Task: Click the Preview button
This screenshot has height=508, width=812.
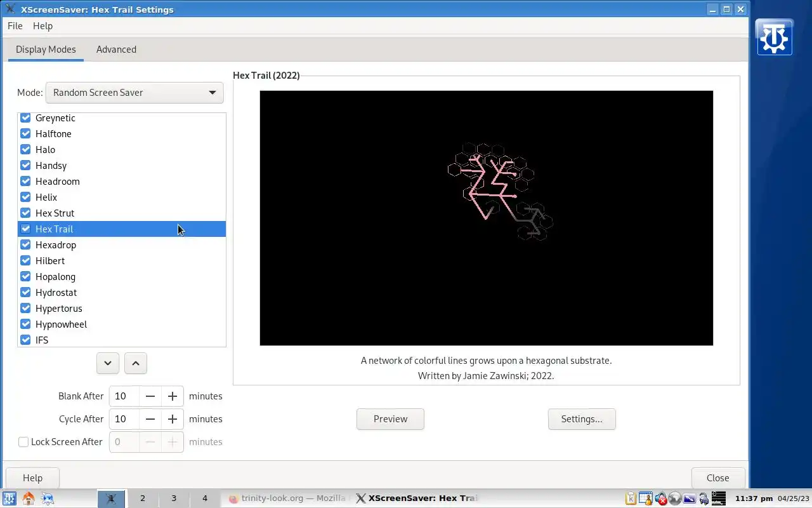Action: (x=390, y=419)
